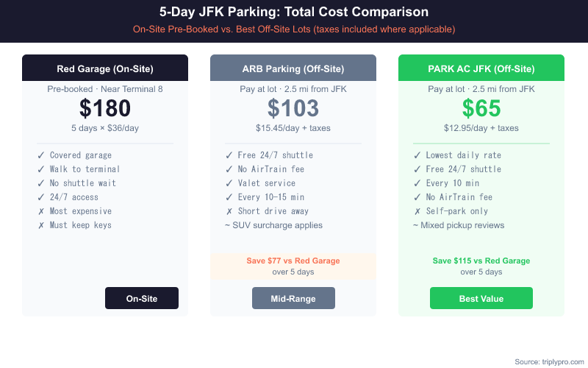Click the On-Site button
Image resolution: width=588 pixels, height=368 pixels.
pos(142,298)
